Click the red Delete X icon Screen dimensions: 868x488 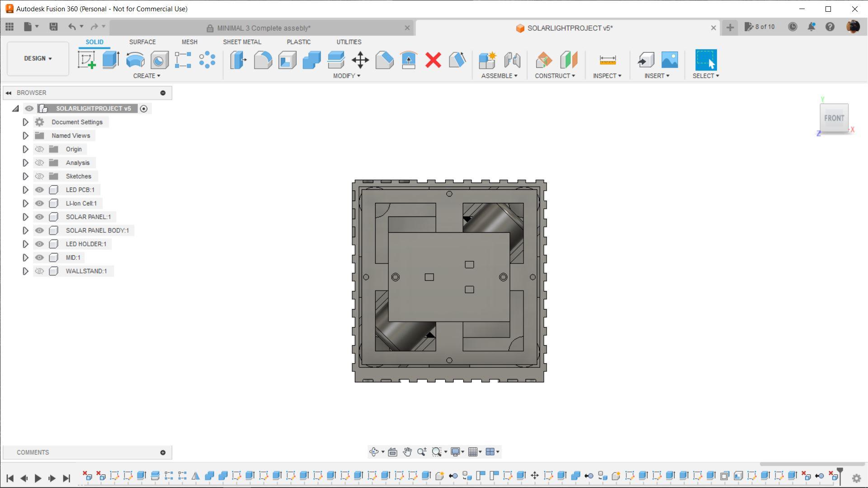(433, 60)
